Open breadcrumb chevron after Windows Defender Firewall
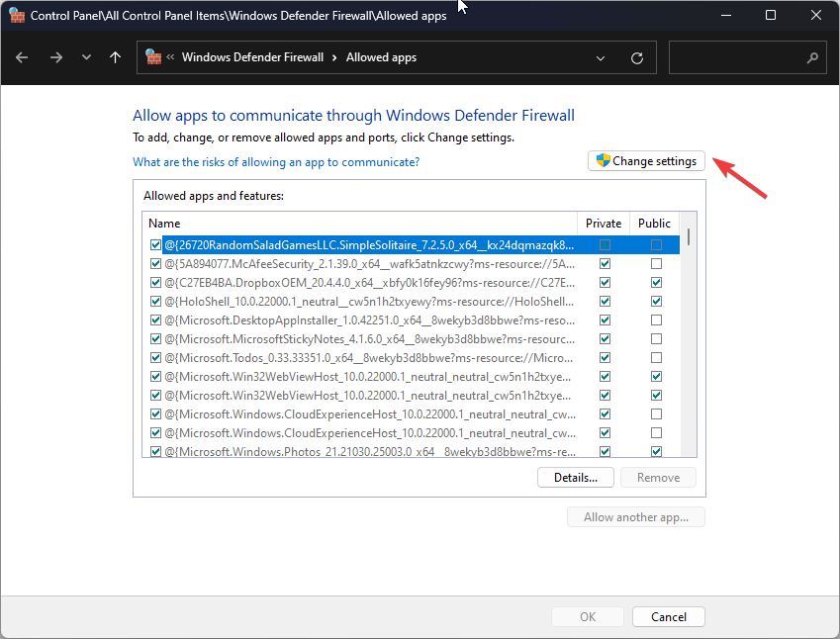Viewport: 840px width, 639px height. click(x=334, y=57)
